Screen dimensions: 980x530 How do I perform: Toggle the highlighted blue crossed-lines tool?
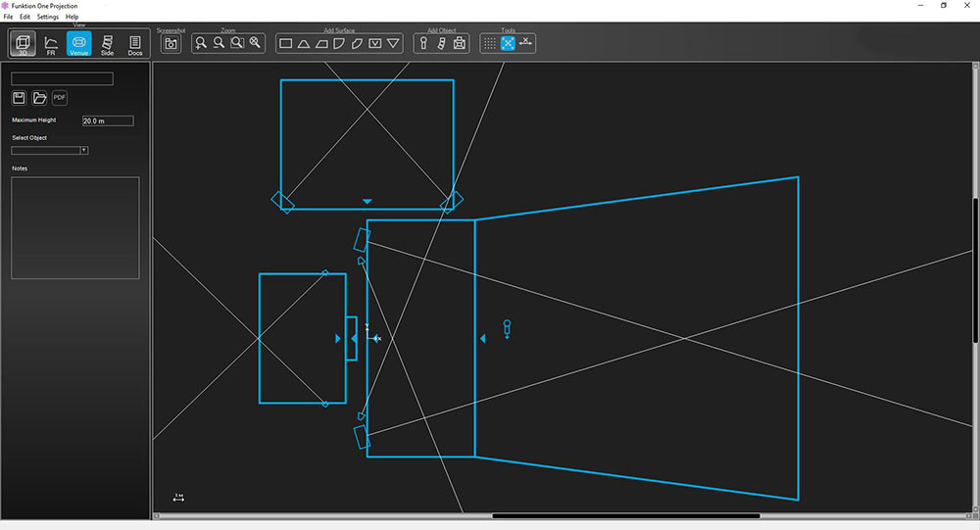coord(508,43)
